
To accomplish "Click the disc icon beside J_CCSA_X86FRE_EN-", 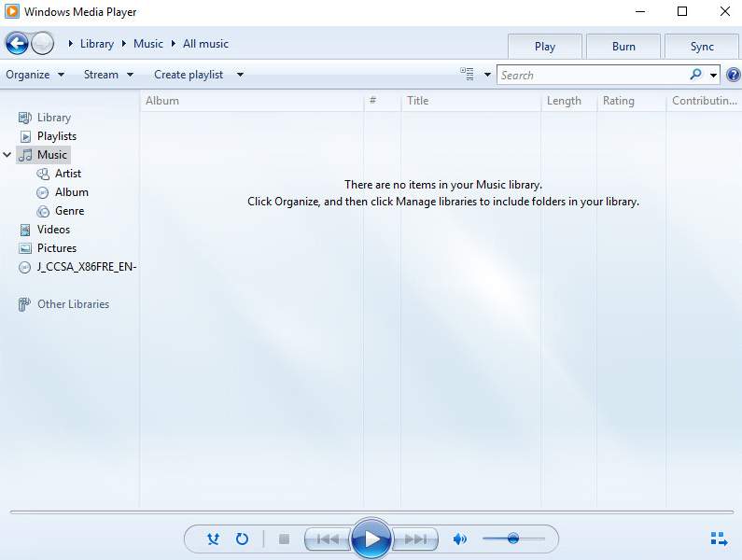I will coord(24,268).
